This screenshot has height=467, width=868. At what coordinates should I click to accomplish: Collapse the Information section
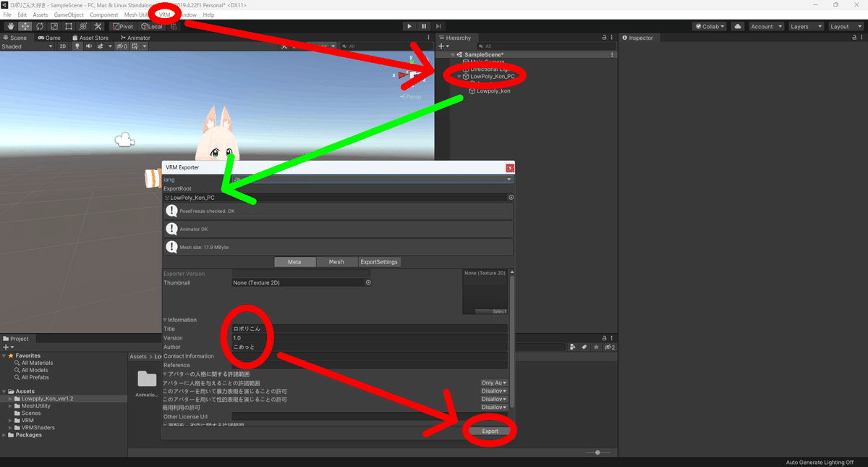(166, 320)
